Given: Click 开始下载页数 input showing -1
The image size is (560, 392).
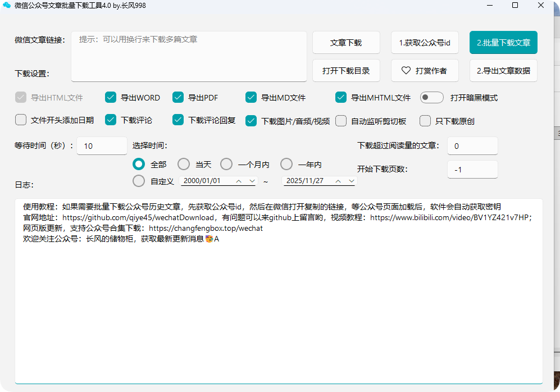Looking at the screenshot, I should pos(472,170).
